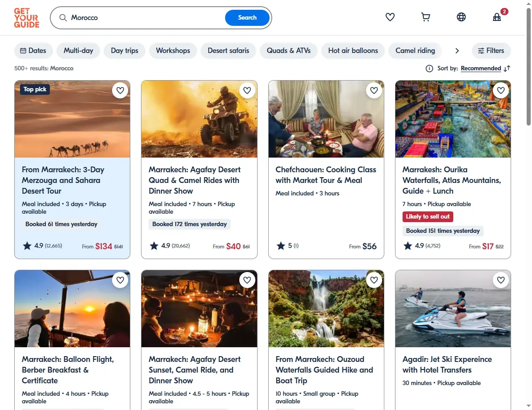Viewport: 532px width, 410px height.
Task: Click the blue Search button
Action: click(247, 18)
